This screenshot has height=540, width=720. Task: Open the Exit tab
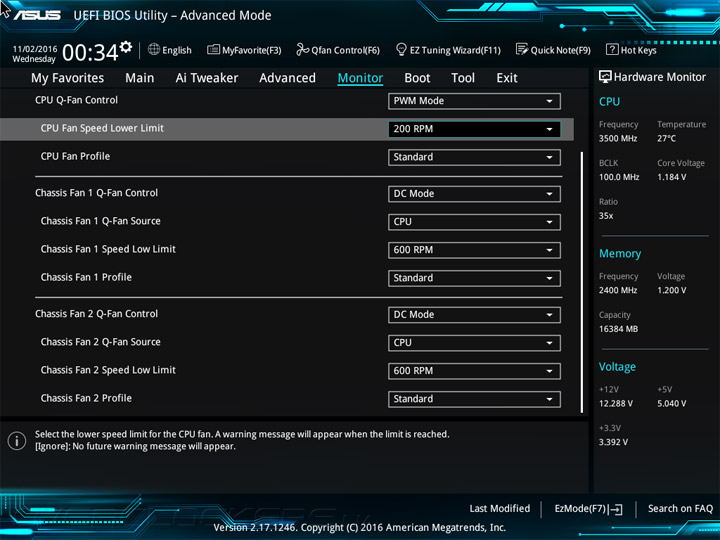click(x=507, y=78)
